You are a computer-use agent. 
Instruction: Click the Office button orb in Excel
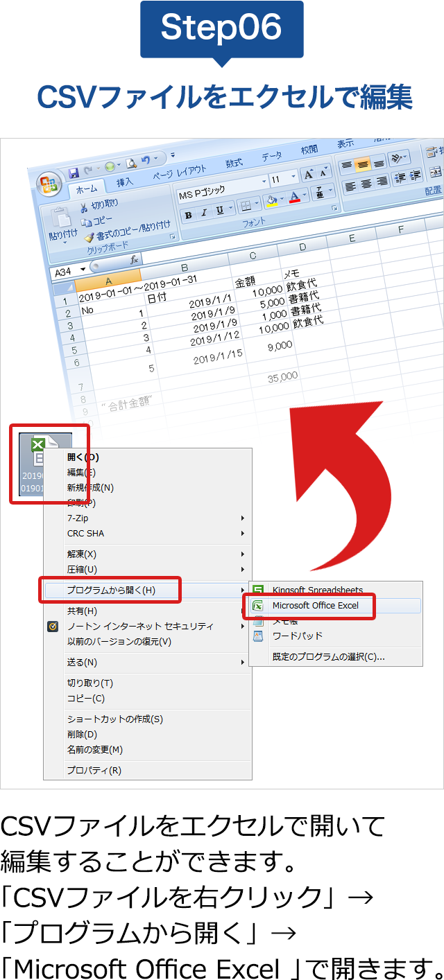click(x=50, y=185)
